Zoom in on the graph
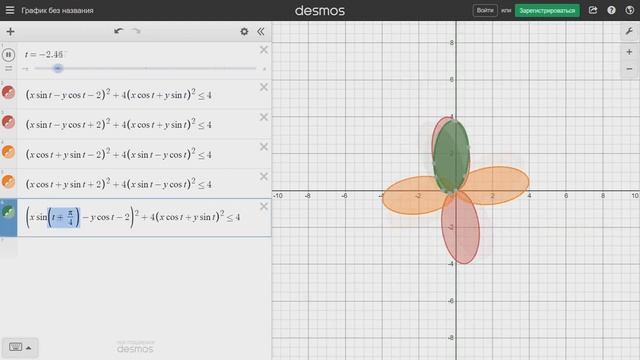 pos(629,52)
